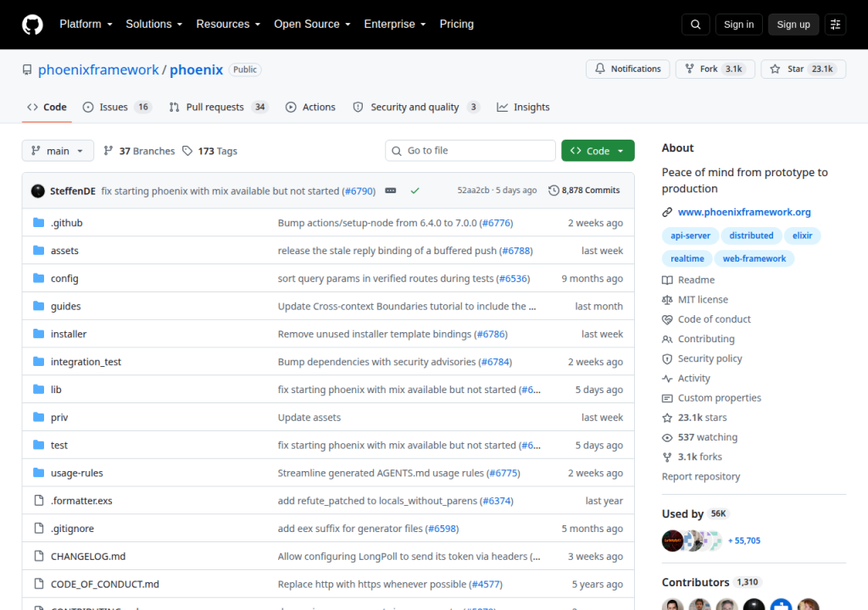Viewport: 868px width, 610px height.
Task: Open the .github folder
Action: coord(66,223)
